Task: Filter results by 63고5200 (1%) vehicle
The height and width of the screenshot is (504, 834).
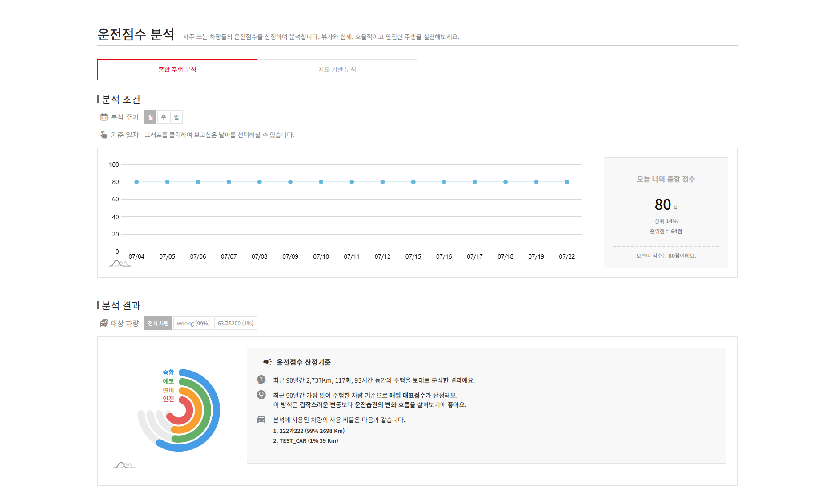Action: coord(235,323)
